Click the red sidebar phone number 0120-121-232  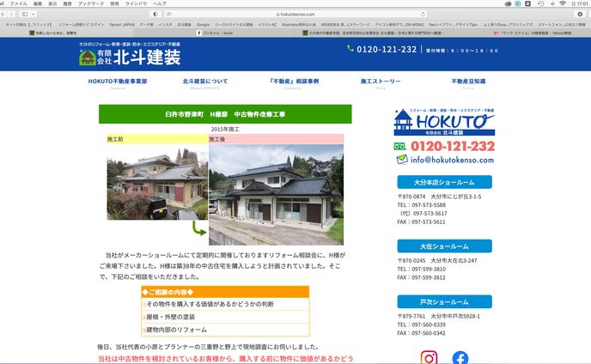pos(453,146)
